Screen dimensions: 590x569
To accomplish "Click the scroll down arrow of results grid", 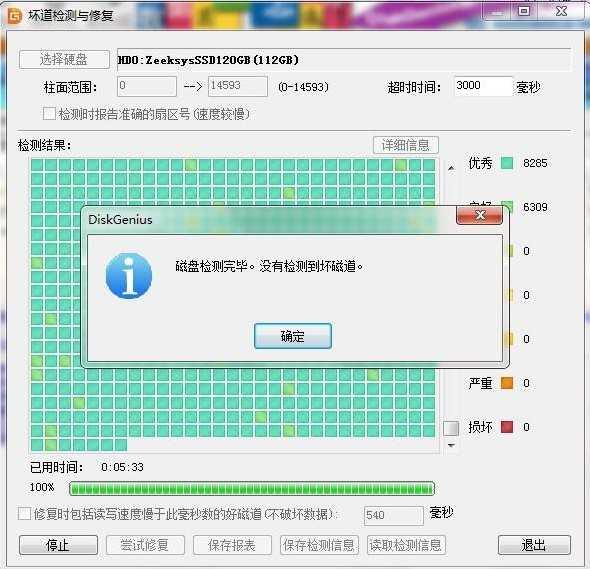I will point(451,445).
